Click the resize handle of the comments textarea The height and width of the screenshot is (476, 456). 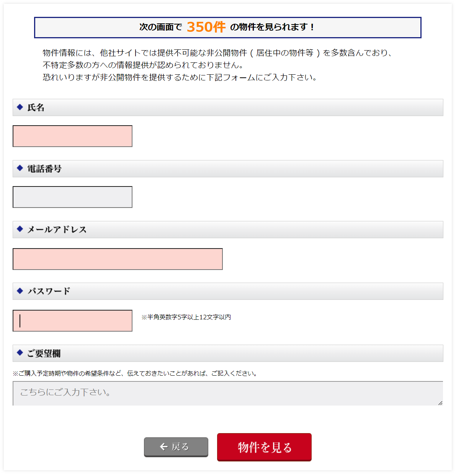click(x=440, y=402)
